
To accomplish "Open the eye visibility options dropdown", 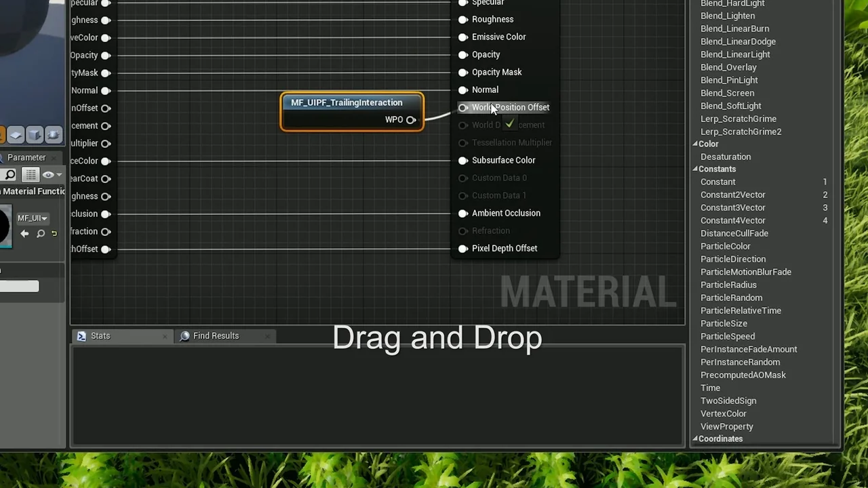I will [52, 175].
